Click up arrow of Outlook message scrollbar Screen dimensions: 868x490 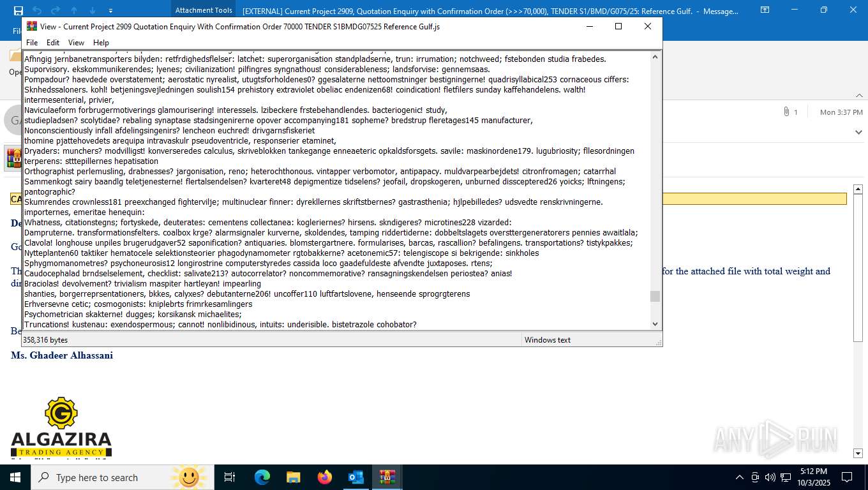coord(858,189)
